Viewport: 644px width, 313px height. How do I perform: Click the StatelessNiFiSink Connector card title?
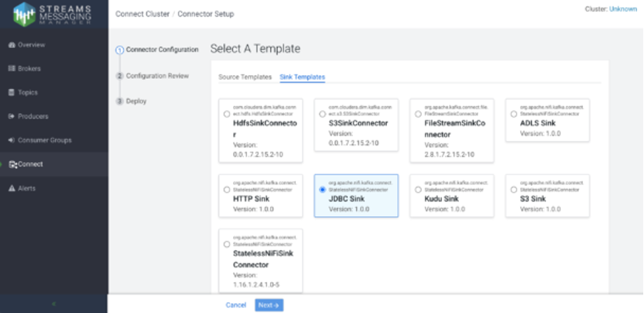coord(263,259)
